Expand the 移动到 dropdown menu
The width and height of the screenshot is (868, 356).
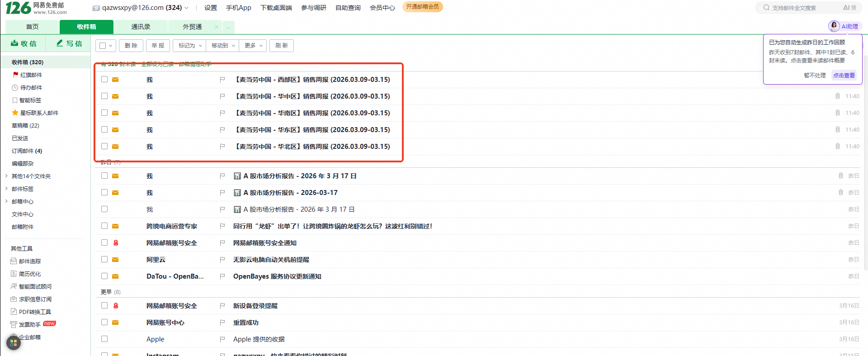coord(223,46)
